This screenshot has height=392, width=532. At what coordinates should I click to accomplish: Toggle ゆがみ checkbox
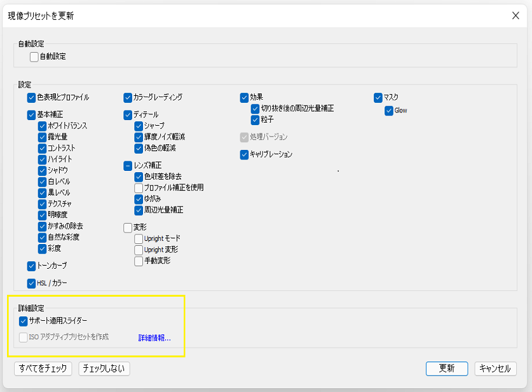139,199
